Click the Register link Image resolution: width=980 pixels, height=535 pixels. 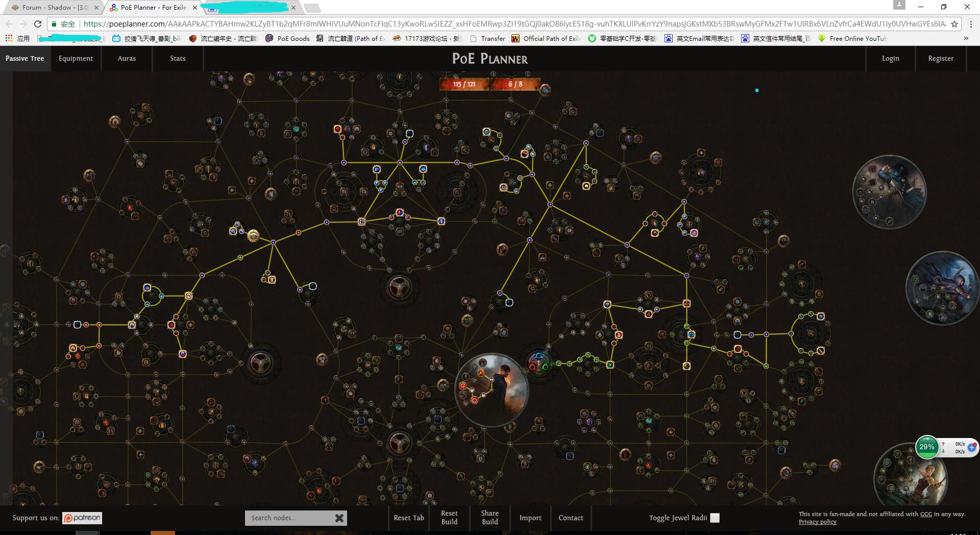click(941, 58)
